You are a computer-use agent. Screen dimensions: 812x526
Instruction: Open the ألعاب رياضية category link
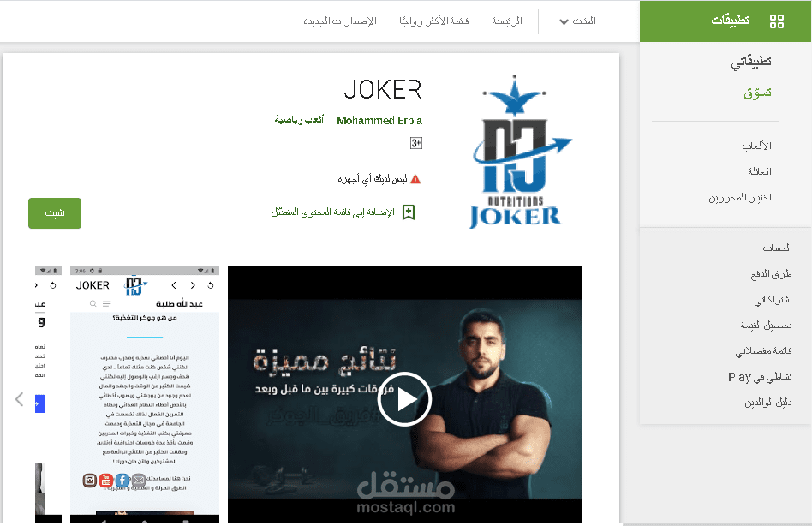coord(299,120)
